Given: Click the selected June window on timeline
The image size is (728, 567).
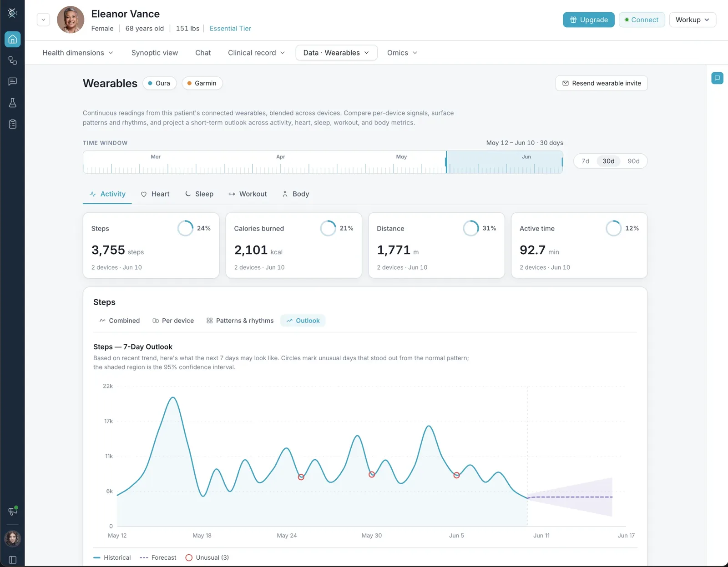Looking at the screenshot, I should [505, 162].
